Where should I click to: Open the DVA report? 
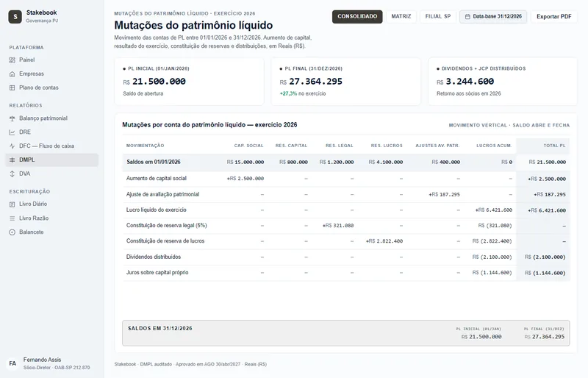pos(52,174)
